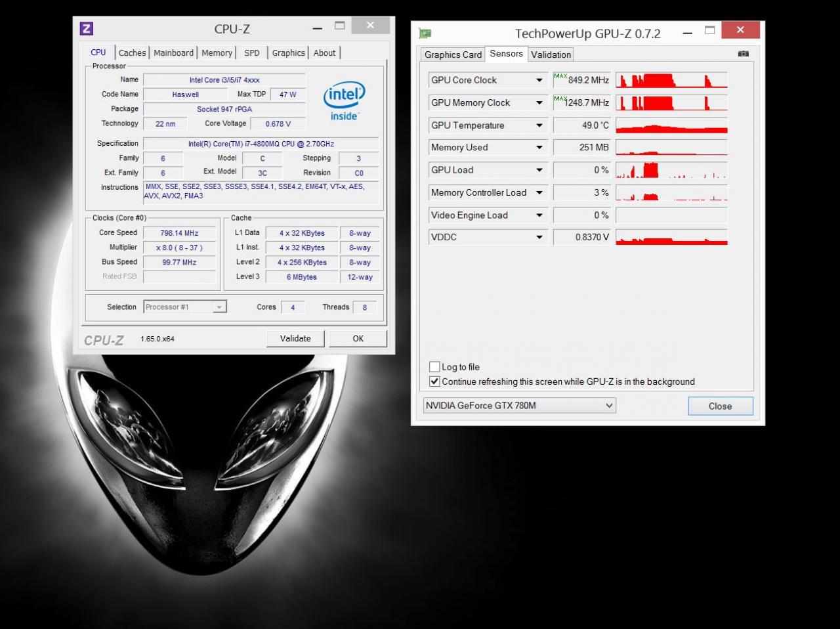Click the 22 nm Technology value

[165, 123]
